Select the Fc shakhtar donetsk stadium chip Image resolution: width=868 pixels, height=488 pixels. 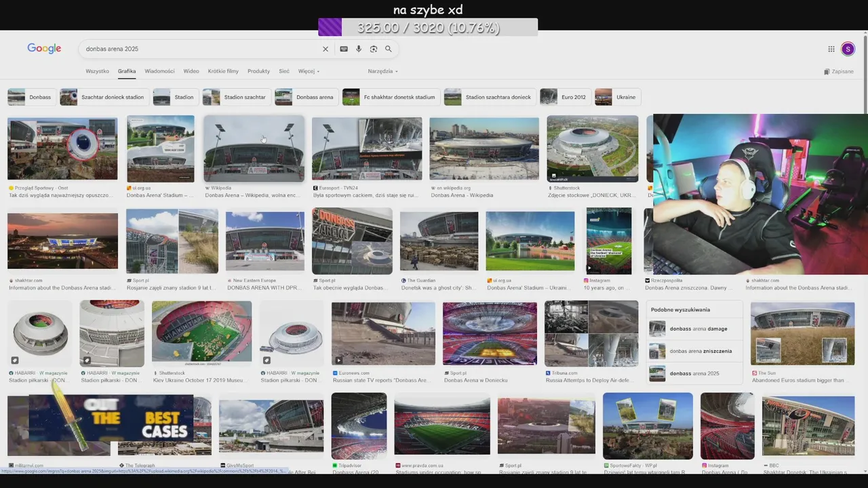(390, 97)
